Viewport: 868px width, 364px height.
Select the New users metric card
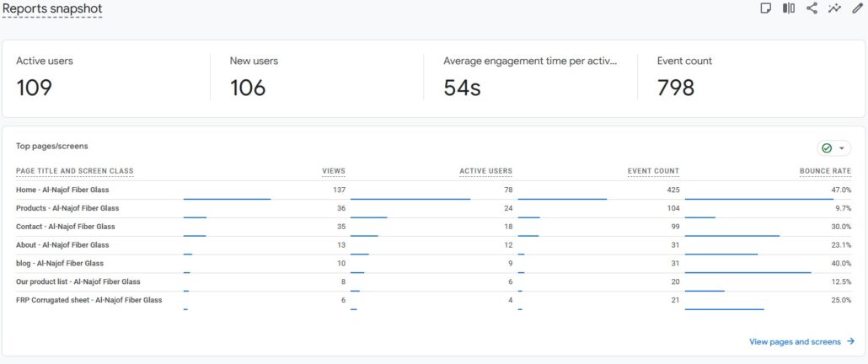click(x=316, y=78)
